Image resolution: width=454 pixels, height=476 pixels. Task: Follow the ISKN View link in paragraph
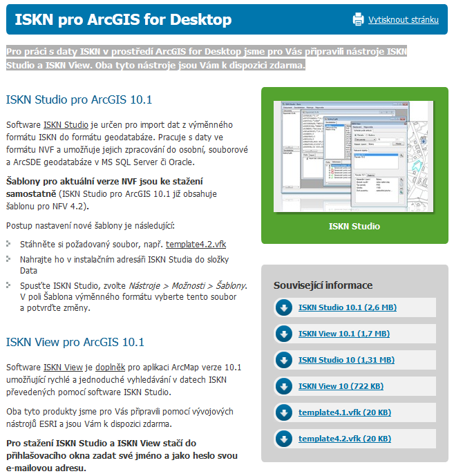click(63, 368)
